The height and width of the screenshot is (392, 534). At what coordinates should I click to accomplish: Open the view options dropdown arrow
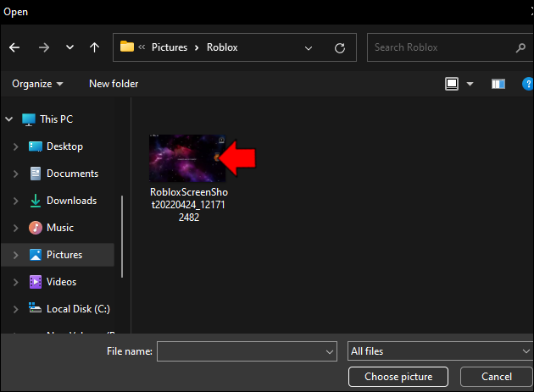click(x=470, y=84)
